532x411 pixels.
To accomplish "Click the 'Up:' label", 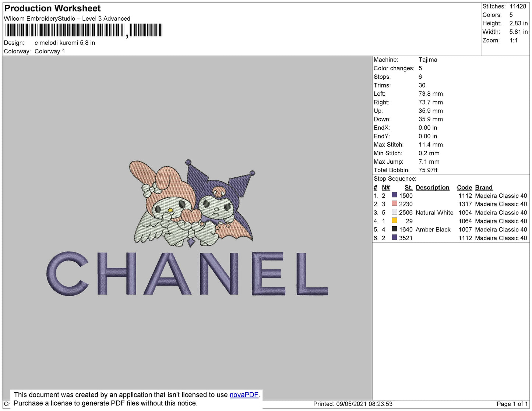I will coord(378,111).
